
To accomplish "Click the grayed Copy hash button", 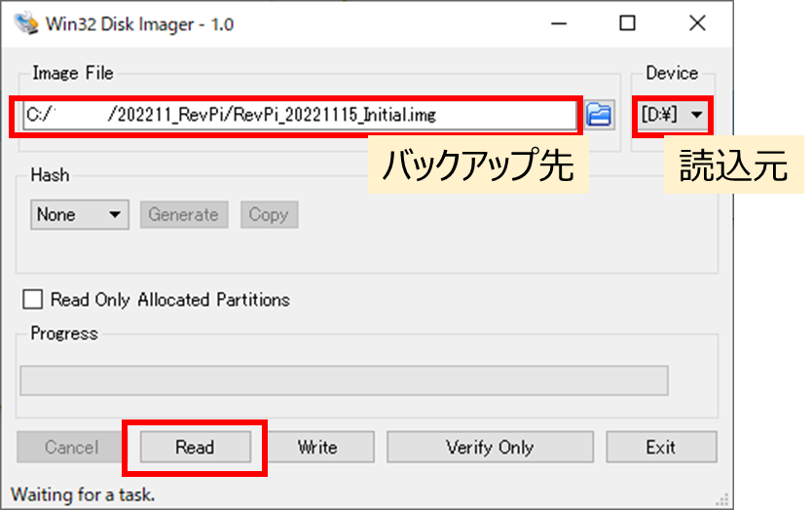I will point(269,215).
